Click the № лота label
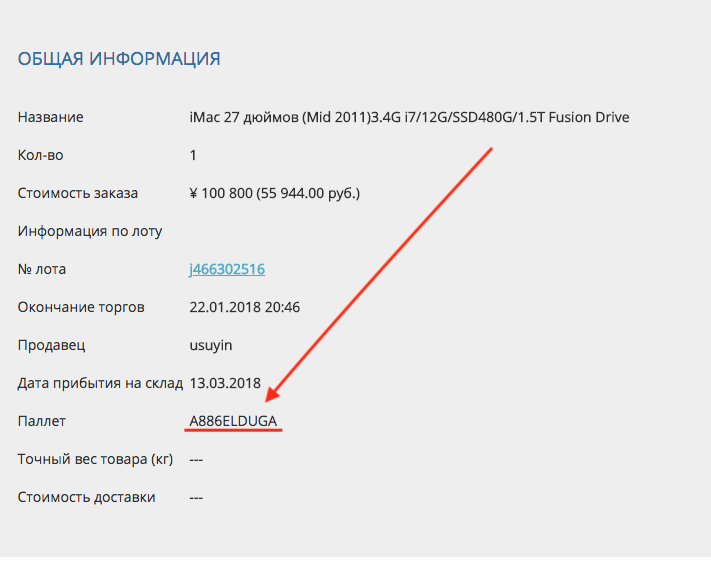The image size is (711, 561). pos(42,269)
